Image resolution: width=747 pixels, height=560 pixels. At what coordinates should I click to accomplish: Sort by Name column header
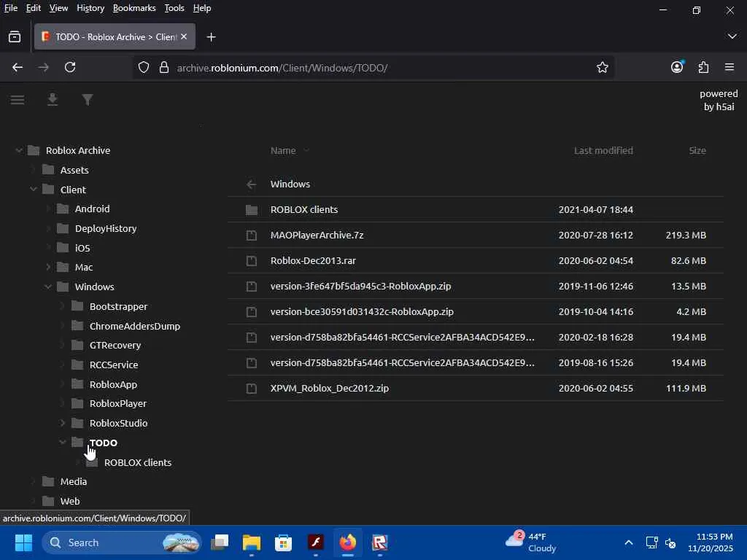click(x=283, y=150)
